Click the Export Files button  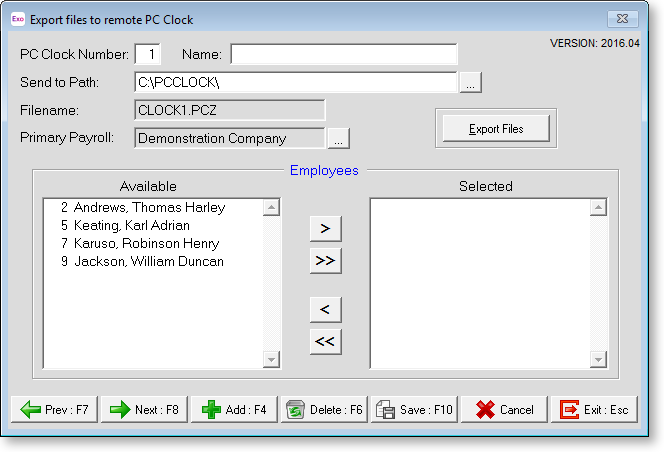click(x=496, y=129)
